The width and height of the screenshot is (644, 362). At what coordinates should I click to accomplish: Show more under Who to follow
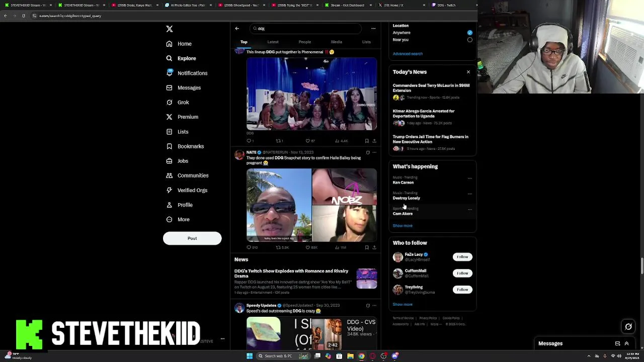tap(403, 304)
